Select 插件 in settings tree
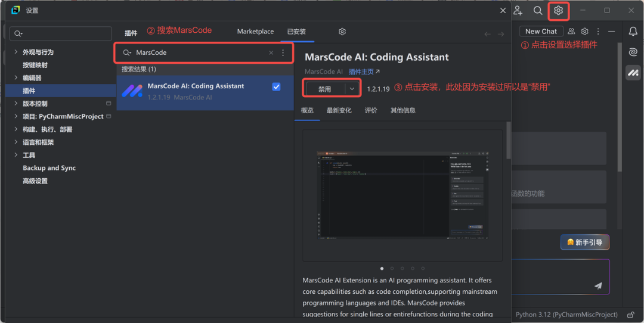Image resolution: width=644 pixels, height=323 pixels. coord(29,91)
